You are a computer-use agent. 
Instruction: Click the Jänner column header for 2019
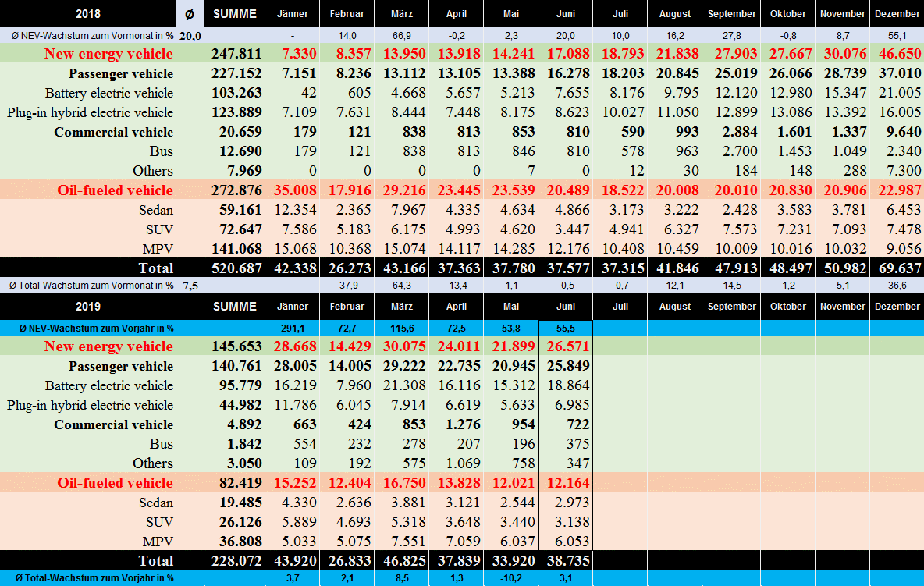293,306
